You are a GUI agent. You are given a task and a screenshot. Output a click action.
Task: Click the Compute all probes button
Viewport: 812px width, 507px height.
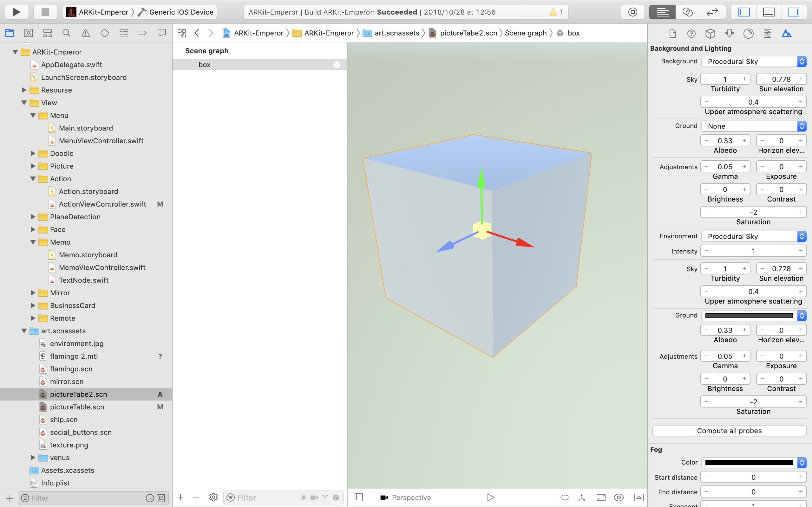tap(729, 430)
